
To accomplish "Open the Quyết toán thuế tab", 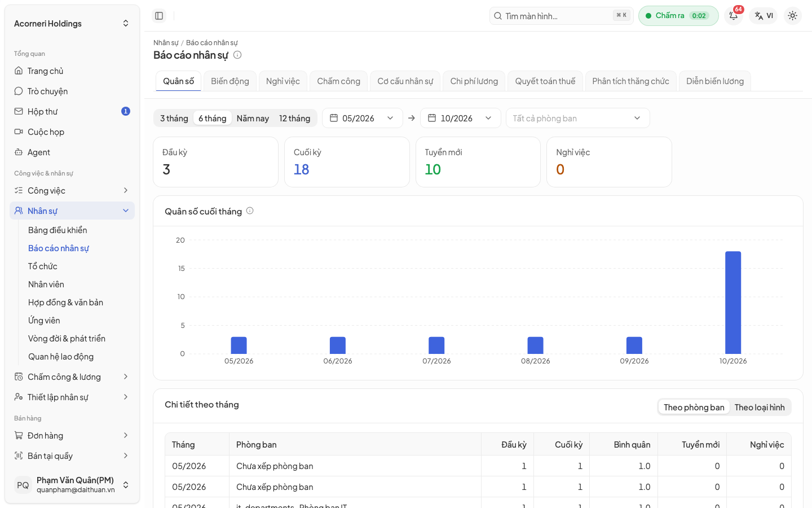I will coord(545,81).
